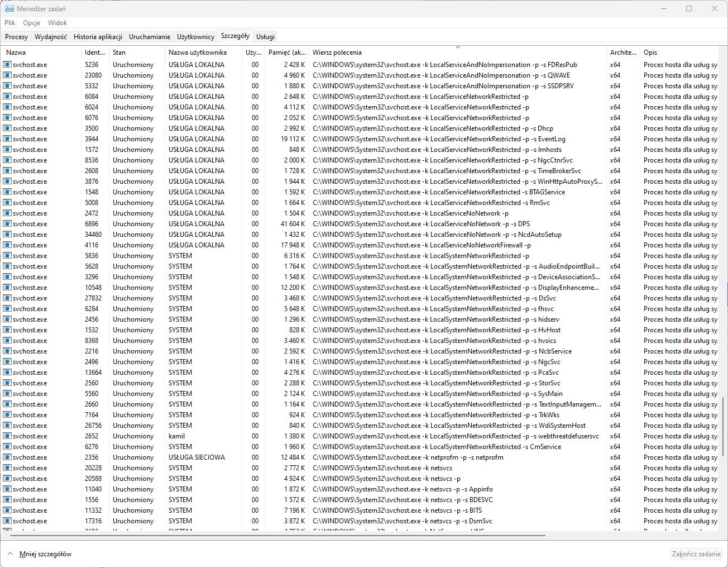Click the horizontal scrollbar thumb
Image resolution: width=728 pixels, height=568 pixels.
[277, 536]
